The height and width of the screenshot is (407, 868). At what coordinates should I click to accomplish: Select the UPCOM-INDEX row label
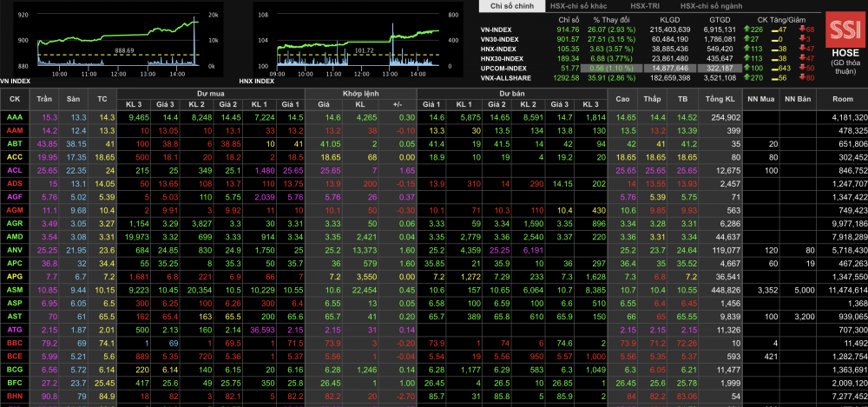point(505,68)
